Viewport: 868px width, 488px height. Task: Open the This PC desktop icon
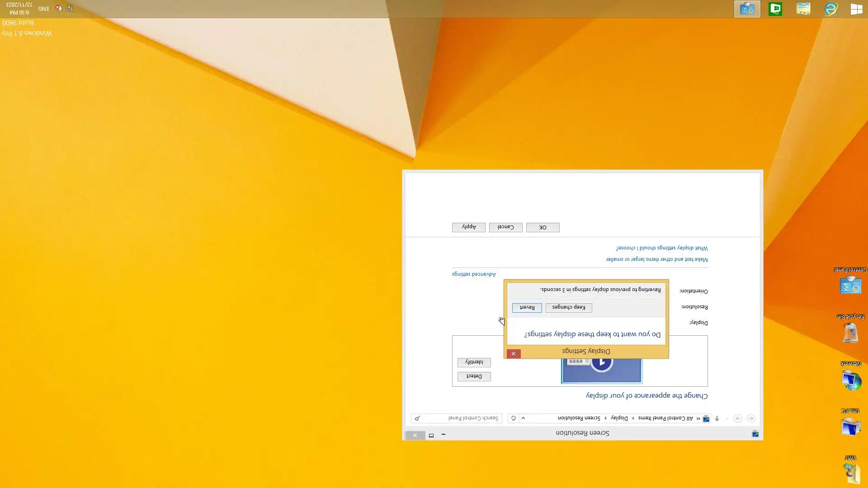[850, 426]
